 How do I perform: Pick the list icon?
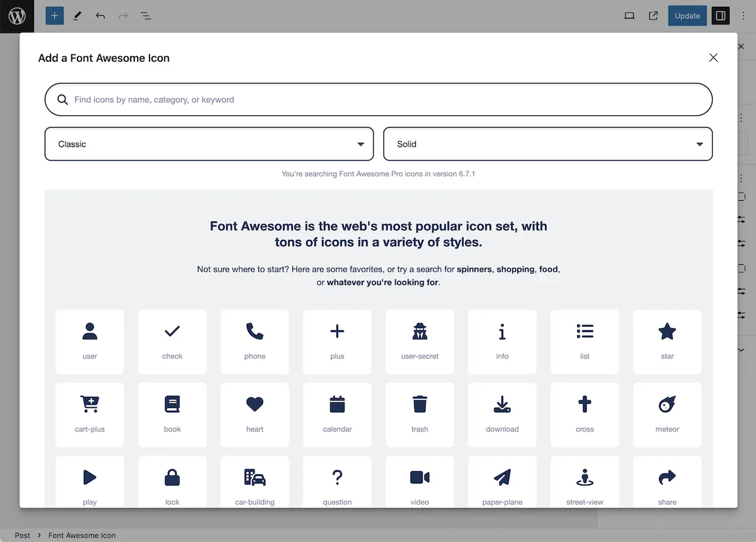585,342
